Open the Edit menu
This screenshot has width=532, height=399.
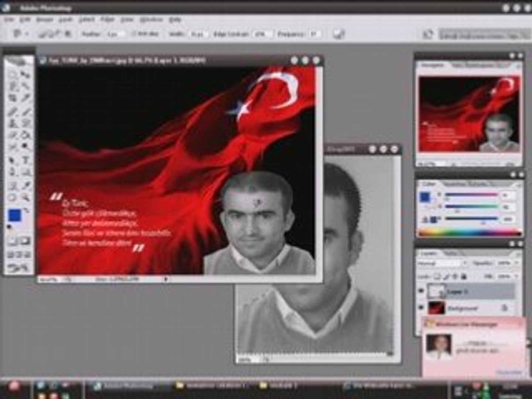pos(25,19)
